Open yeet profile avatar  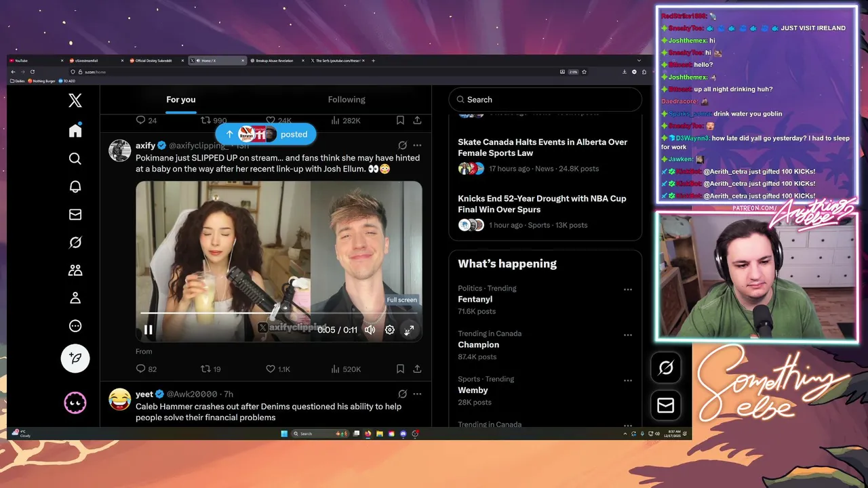click(x=120, y=400)
